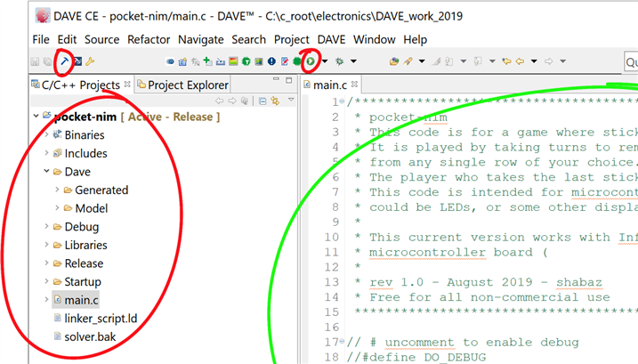
Task: Open the Window menu
Action: tap(375, 39)
